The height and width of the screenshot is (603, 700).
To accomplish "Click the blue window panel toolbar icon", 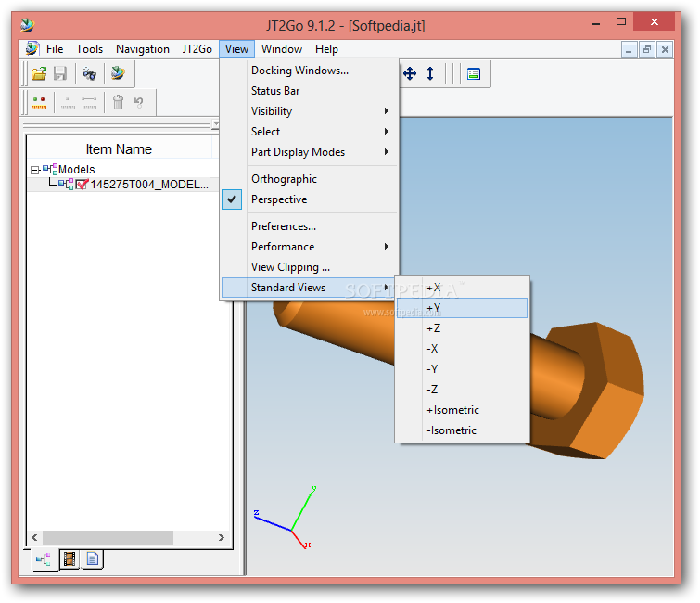I will pos(474,73).
